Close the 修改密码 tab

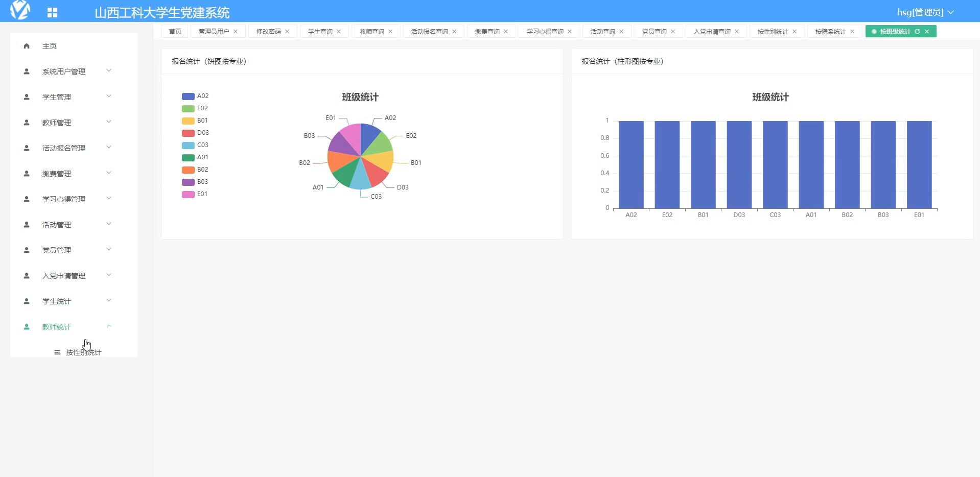288,31
